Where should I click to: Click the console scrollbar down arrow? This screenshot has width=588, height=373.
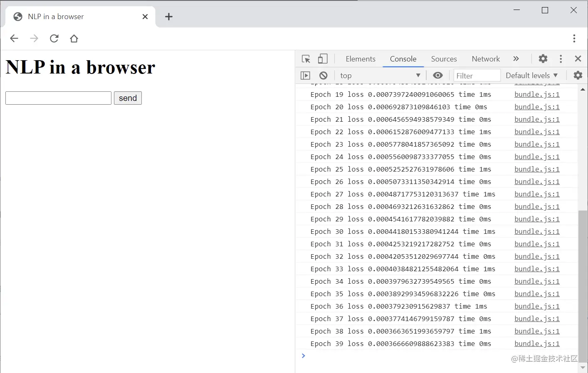coord(583,368)
